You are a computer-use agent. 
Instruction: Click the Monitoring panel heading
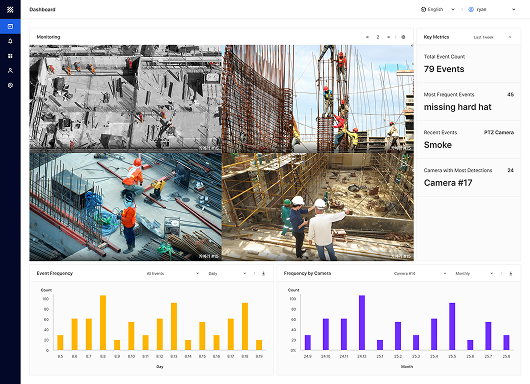click(48, 37)
